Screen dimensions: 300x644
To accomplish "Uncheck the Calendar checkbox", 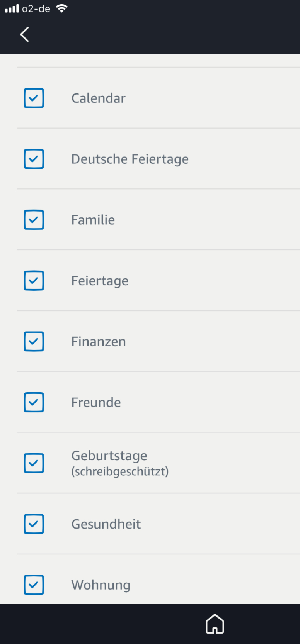I will [x=34, y=98].
